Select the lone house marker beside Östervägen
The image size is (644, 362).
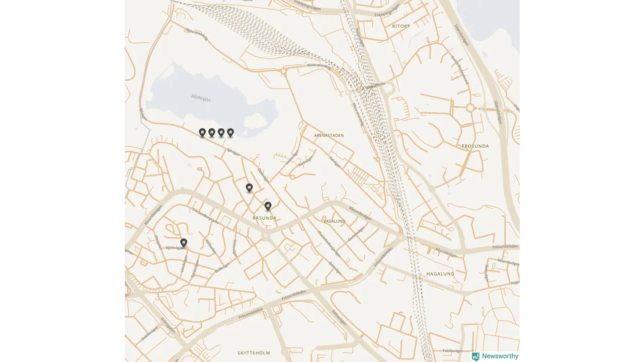coord(249,188)
